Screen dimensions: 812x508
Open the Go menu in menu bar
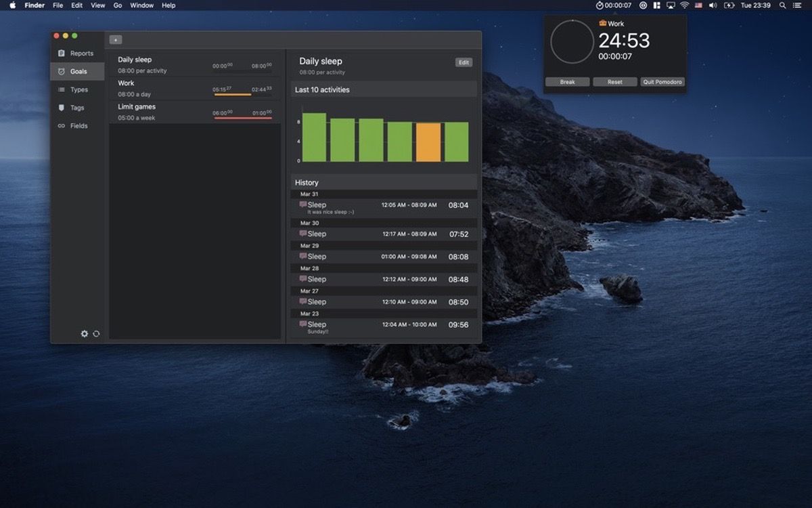pyautogui.click(x=118, y=5)
